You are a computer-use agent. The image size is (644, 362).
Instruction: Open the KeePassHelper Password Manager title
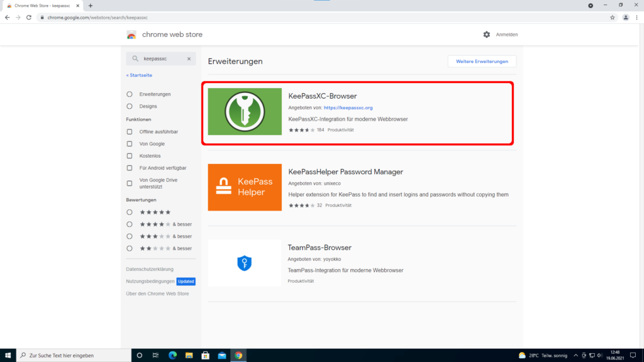(345, 172)
